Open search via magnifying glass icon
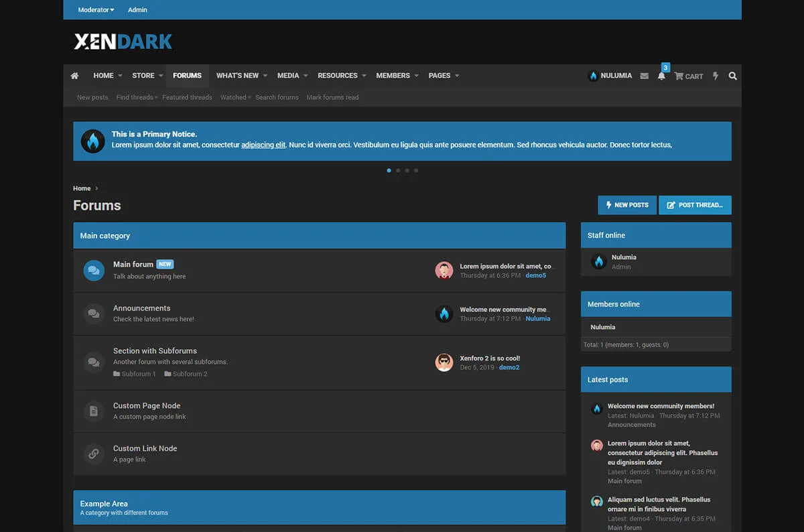Screen dimensions: 804x532 tap(732, 76)
